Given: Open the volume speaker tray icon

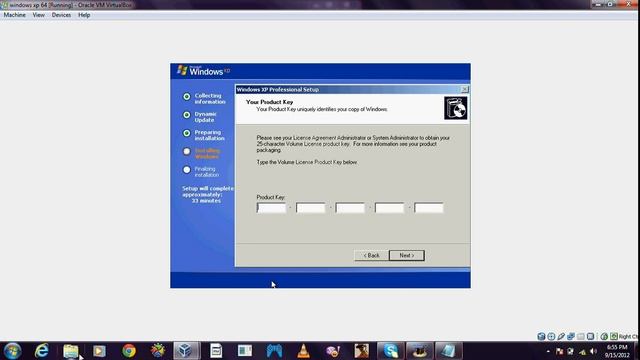Looking at the screenshot, I should [593, 351].
